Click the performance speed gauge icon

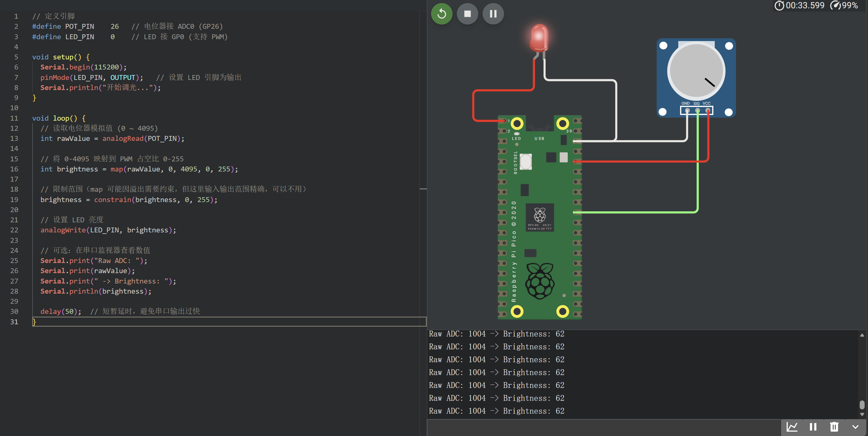click(x=835, y=6)
